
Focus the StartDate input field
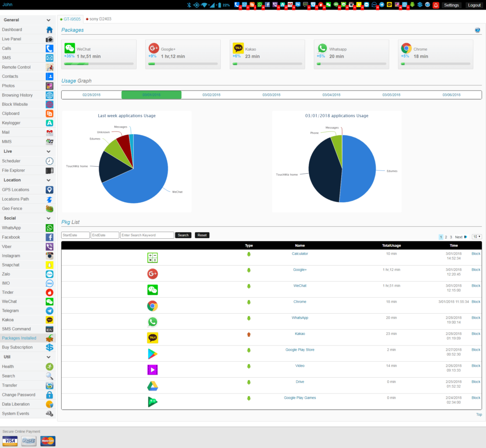pos(75,235)
